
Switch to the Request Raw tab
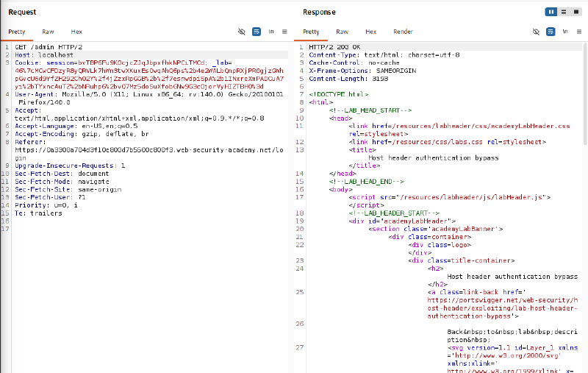click(48, 32)
